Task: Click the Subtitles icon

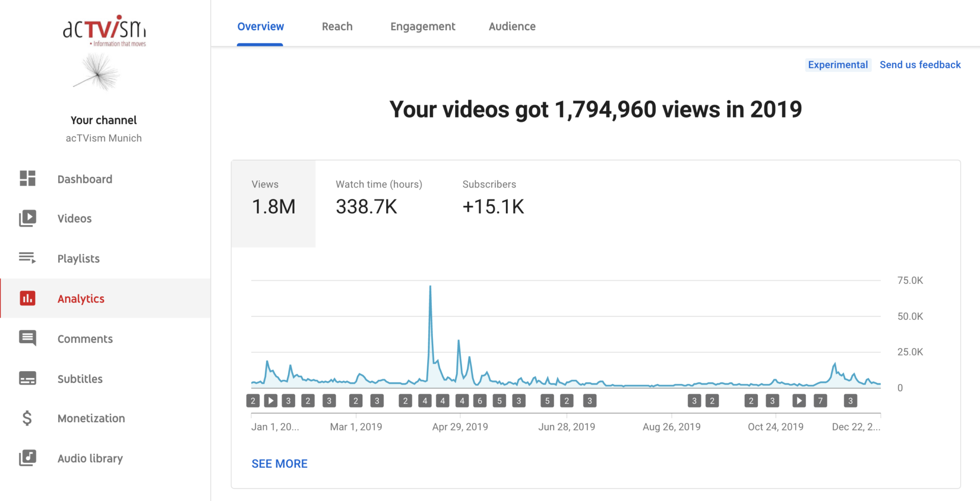Action: (28, 378)
